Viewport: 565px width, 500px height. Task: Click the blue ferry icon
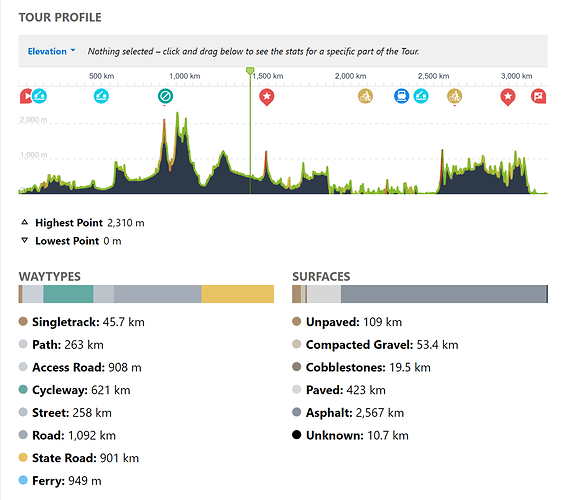pos(401,96)
